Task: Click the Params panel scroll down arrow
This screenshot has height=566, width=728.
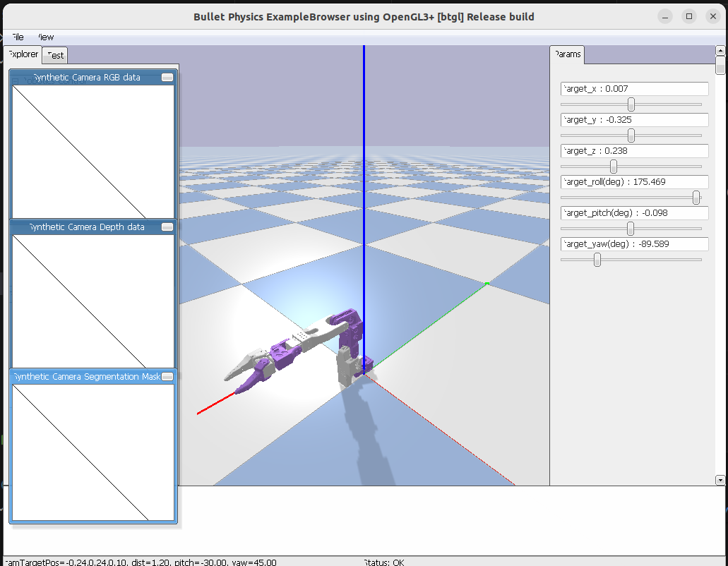Action: tap(720, 480)
